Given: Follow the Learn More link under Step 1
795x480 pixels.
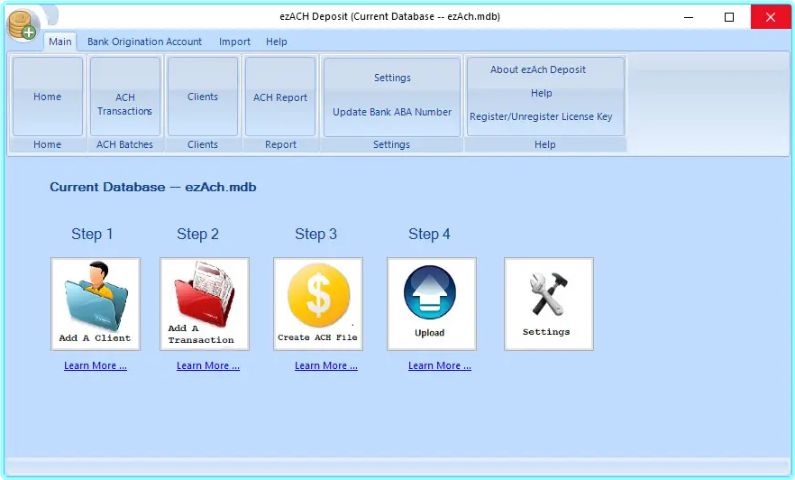Looking at the screenshot, I should 95,365.
